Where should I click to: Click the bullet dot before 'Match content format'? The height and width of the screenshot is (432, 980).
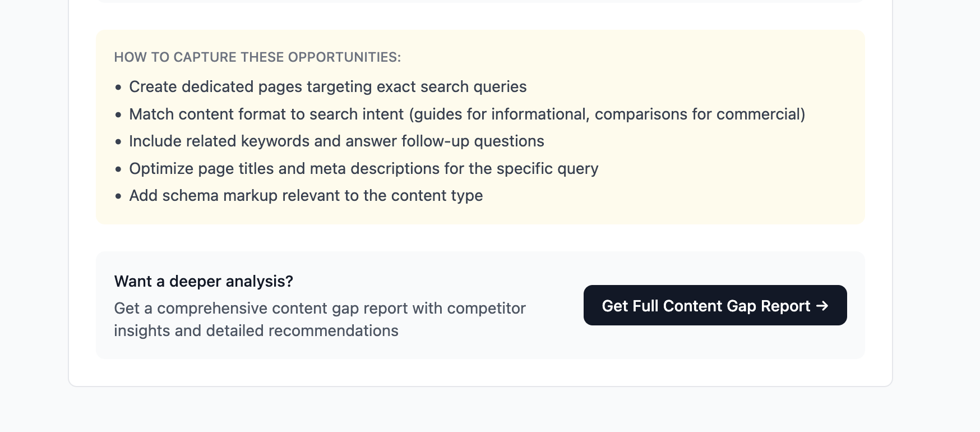[x=118, y=115]
